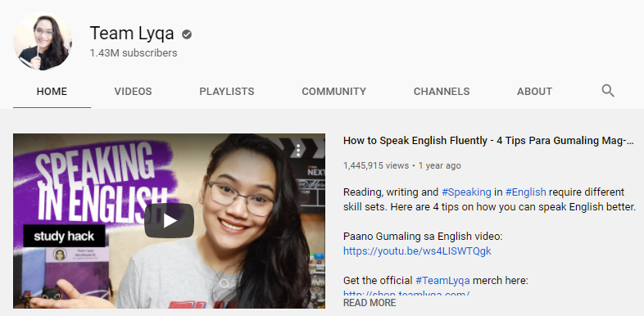The height and width of the screenshot is (316, 644).
Task: Switch to the Videos tab
Action: (x=133, y=91)
